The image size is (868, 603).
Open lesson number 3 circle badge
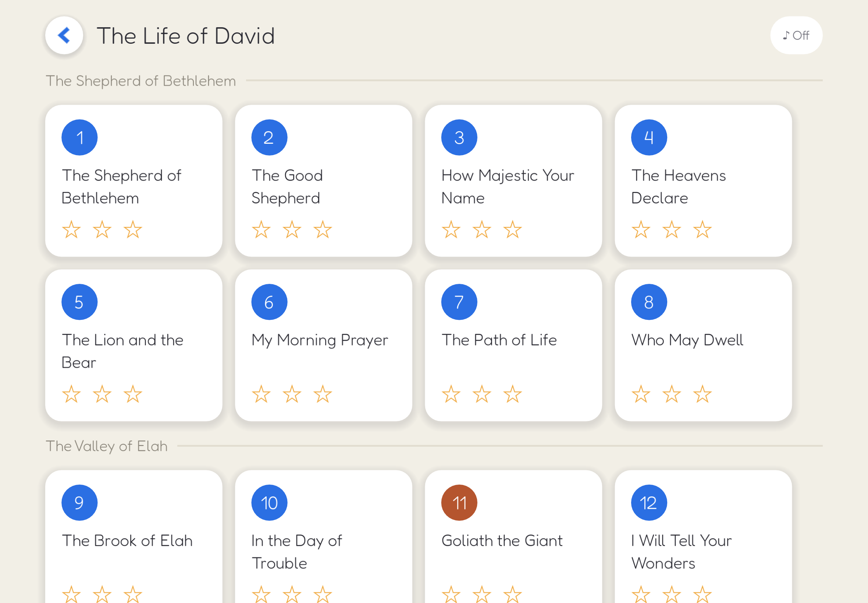click(459, 138)
